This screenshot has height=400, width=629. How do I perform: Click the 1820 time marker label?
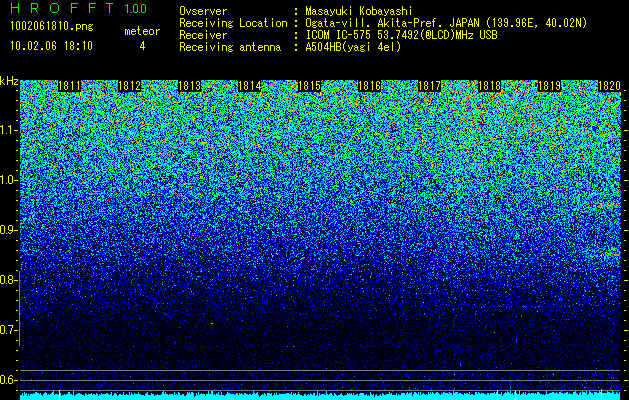click(x=609, y=86)
